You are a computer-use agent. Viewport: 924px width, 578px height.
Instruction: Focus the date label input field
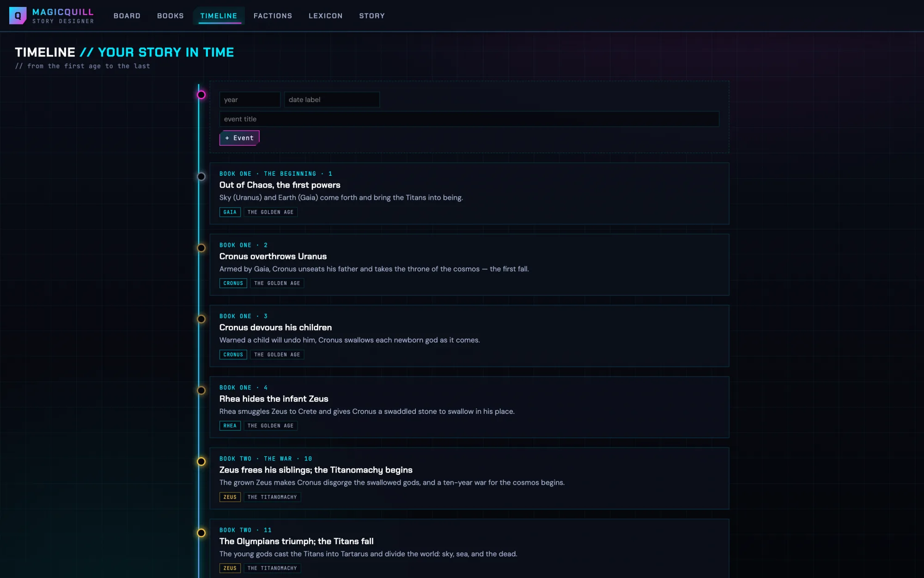tap(332, 99)
